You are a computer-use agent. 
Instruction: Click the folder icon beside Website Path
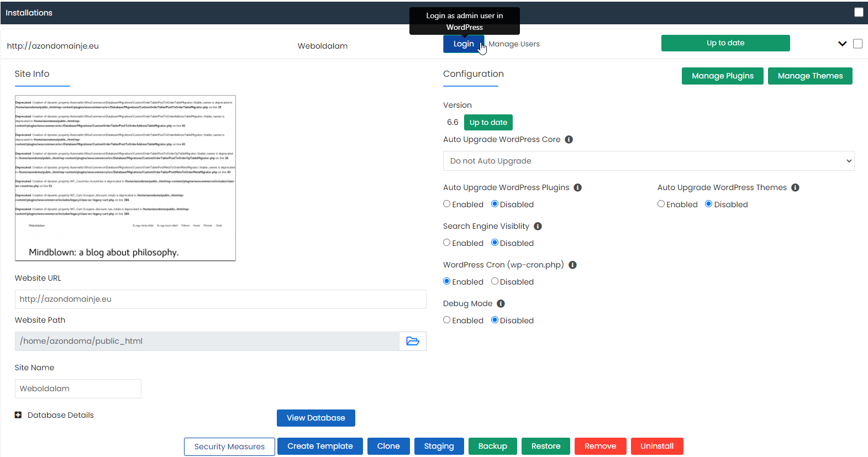(x=412, y=341)
